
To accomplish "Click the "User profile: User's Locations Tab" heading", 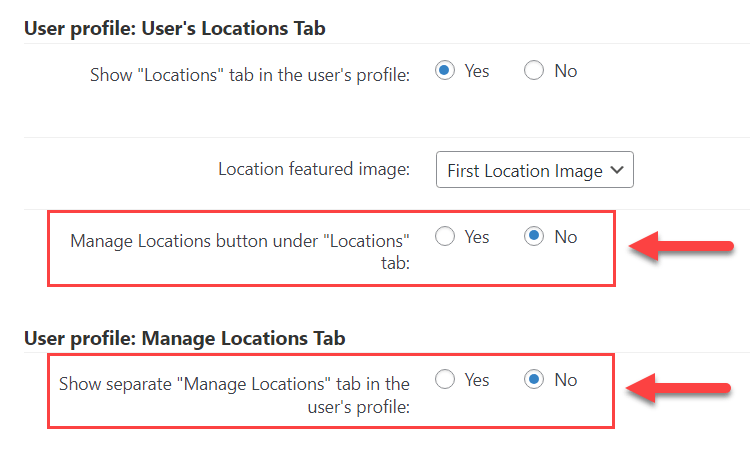I will 174,28.
